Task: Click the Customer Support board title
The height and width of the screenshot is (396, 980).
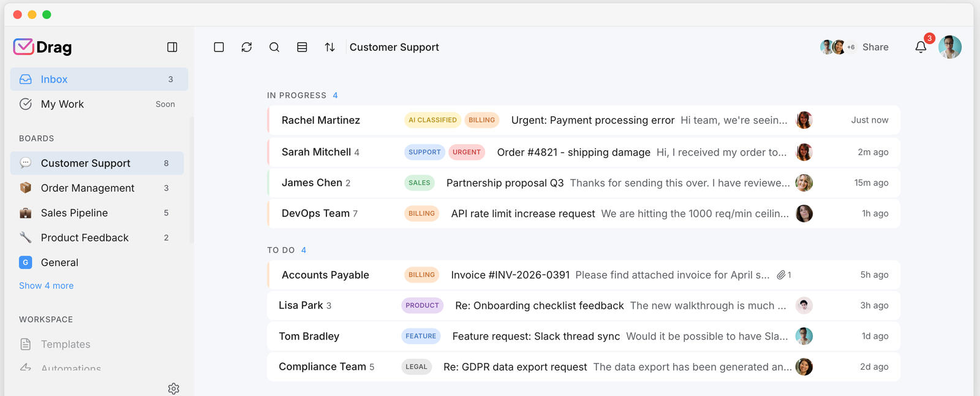Action: 394,47
